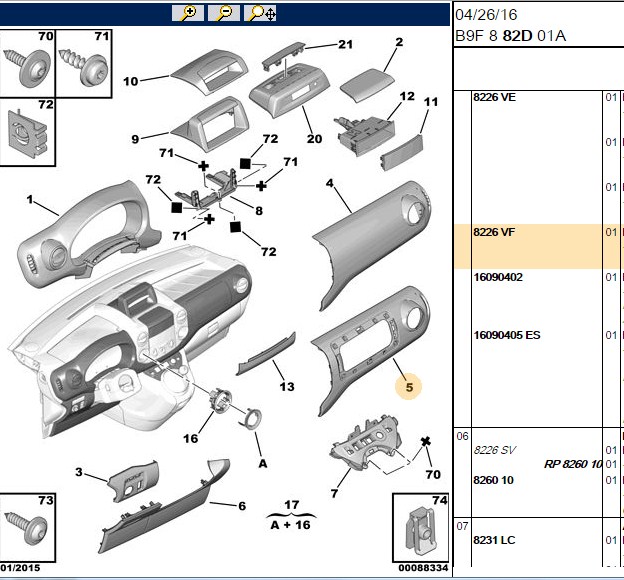Select callout number 10 in diagram
Image resolution: width=624 pixels, height=580 pixels.
(131, 82)
